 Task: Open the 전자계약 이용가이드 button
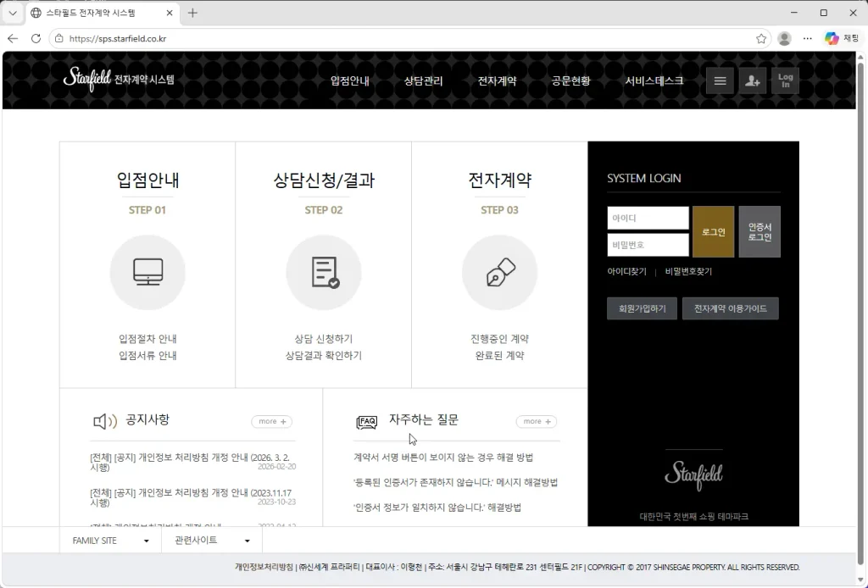tap(731, 308)
